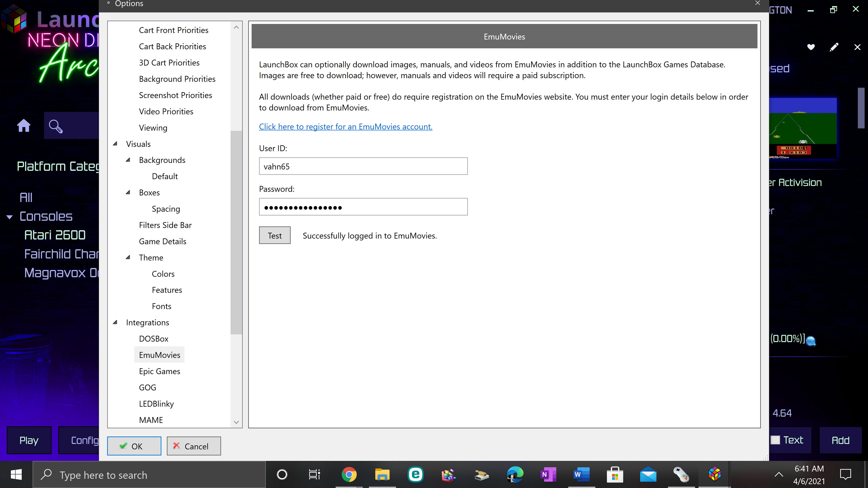The height and width of the screenshot is (488, 868).
Task: Open Task View from the taskbar
Action: click(315, 475)
